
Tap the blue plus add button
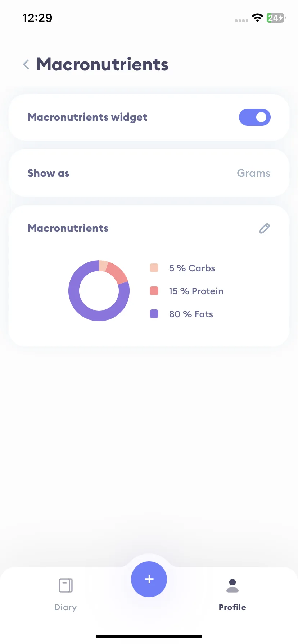[x=149, y=579]
